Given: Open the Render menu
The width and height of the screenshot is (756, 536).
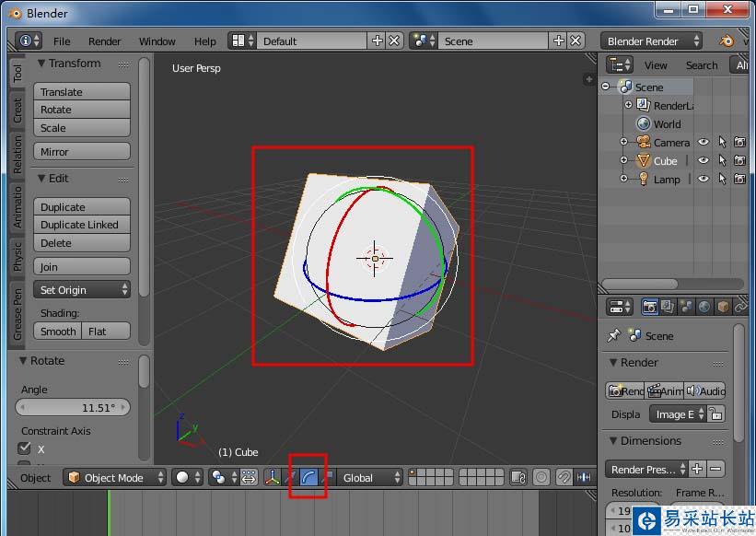Looking at the screenshot, I should point(105,41).
